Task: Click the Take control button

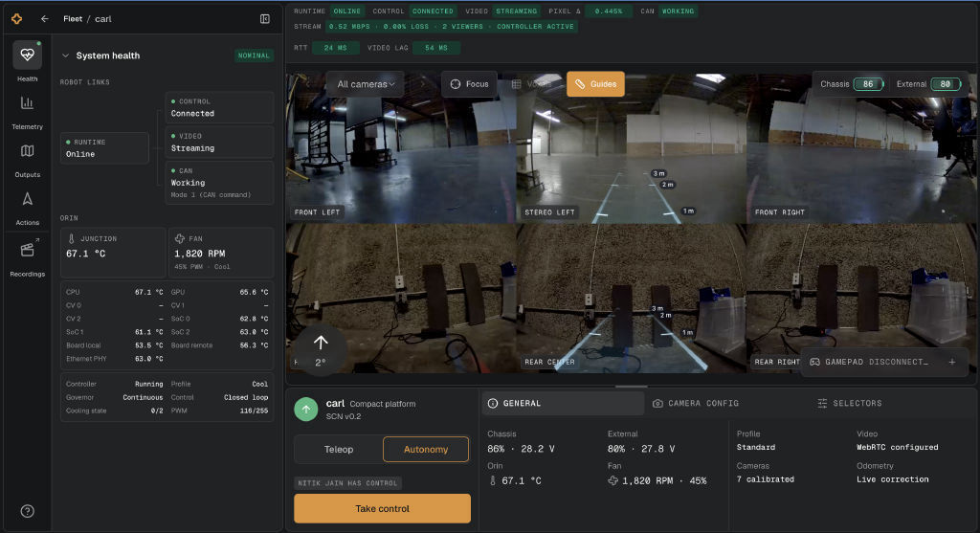Action: [382, 509]
